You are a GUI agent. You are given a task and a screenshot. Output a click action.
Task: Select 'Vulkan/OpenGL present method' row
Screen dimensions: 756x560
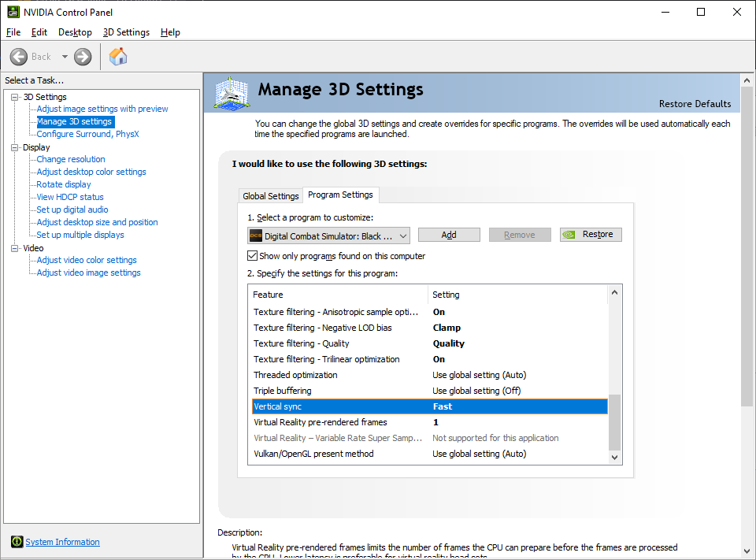(x=430, y=454)
